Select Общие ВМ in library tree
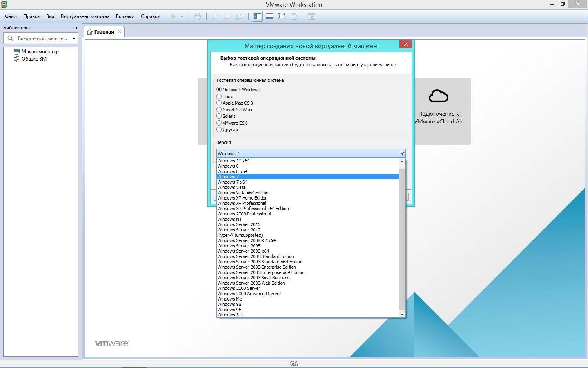This screenshot has height=368, width=588. pos(34,59)
